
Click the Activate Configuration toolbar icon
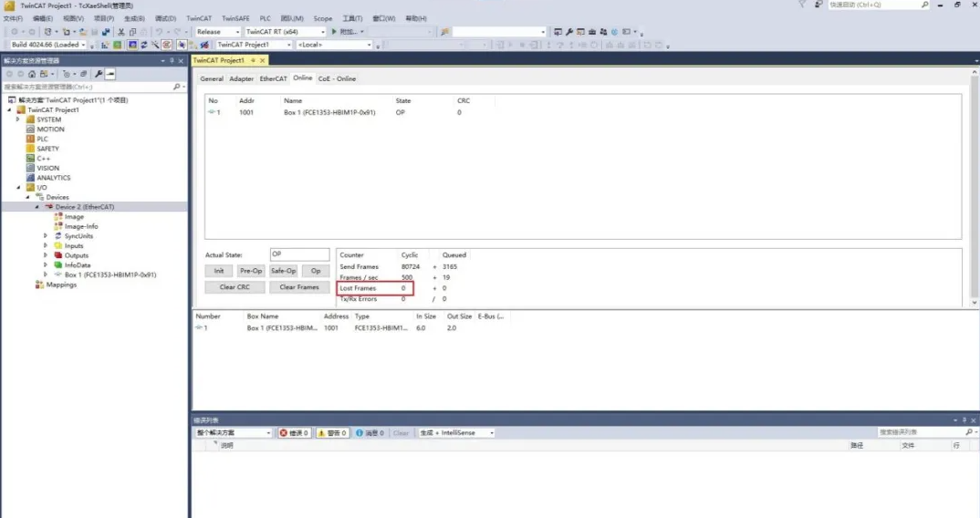[105, 45]
